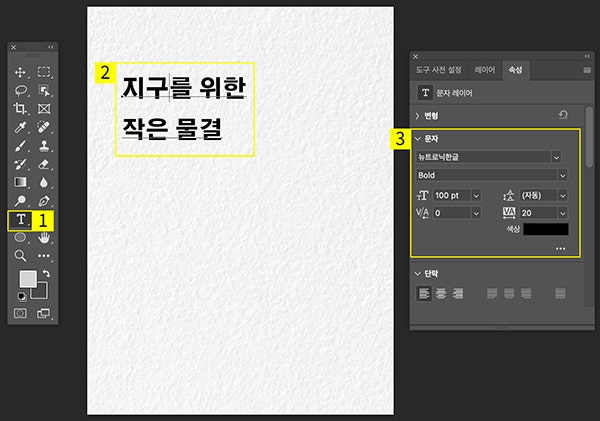
Task: Open the Bold font style dropdown
Action: pos(562,175)
